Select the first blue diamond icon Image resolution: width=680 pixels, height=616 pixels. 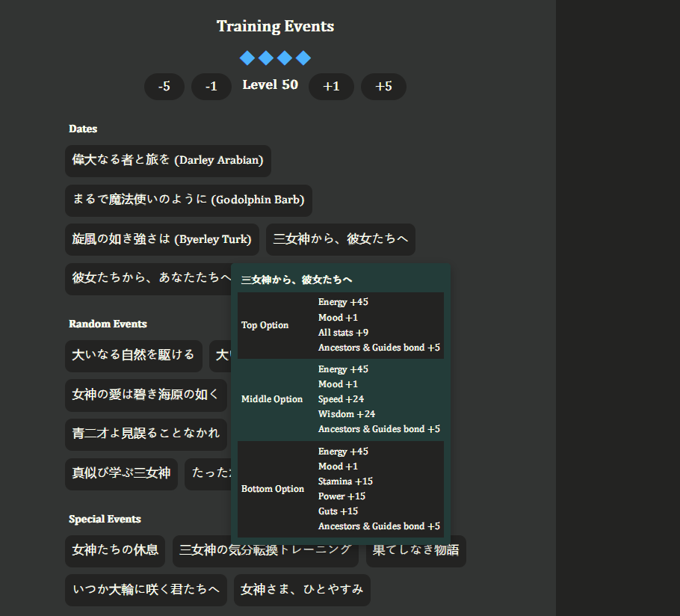247,58
